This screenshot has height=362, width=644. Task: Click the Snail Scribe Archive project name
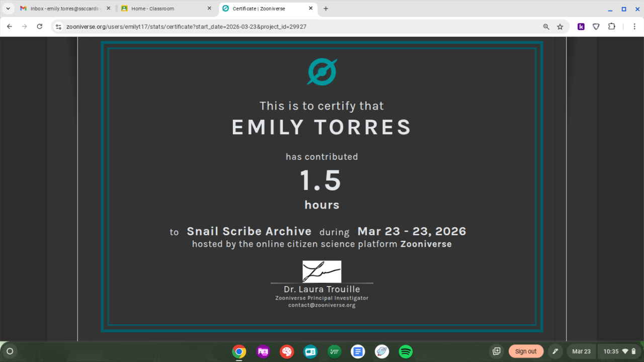249,231
